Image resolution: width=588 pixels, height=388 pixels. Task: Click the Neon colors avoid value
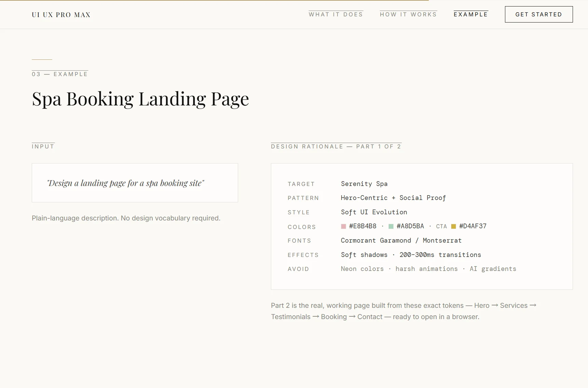pos(428,269)
